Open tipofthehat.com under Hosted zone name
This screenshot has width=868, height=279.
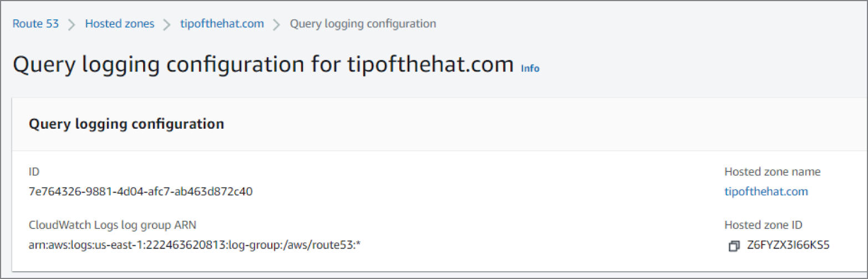coord(766,191)
